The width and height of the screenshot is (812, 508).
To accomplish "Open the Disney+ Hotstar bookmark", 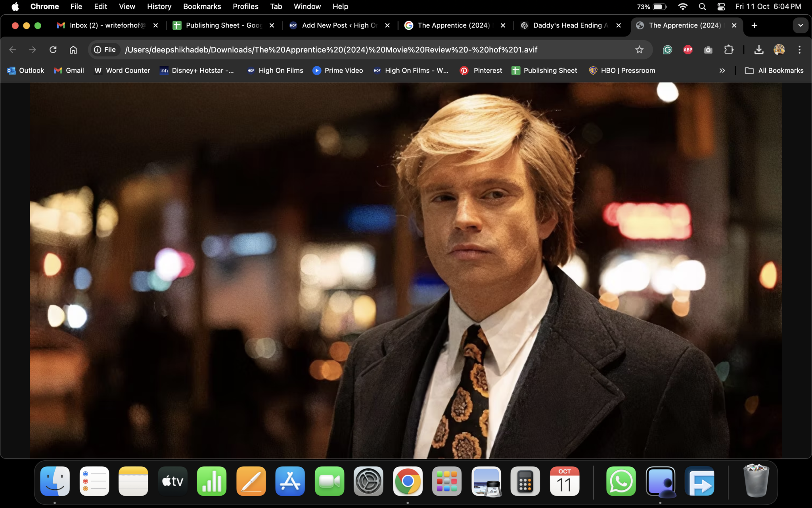I will pyautogui.click(x=197, y=71).
